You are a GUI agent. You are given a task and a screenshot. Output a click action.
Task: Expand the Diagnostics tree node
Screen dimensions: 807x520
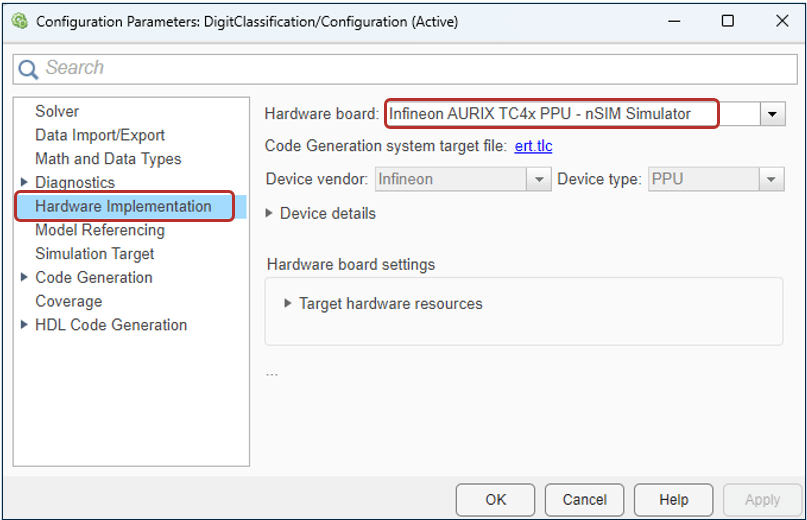(24, 182)
